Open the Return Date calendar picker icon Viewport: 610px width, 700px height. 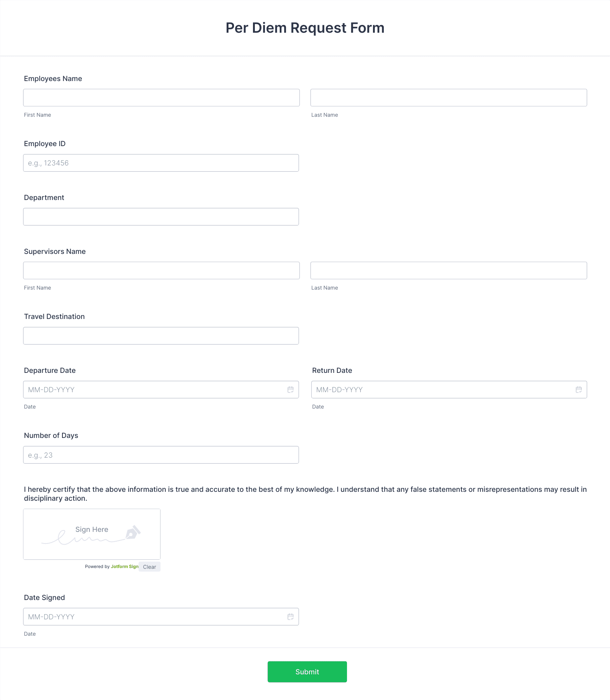click(579, 390)
